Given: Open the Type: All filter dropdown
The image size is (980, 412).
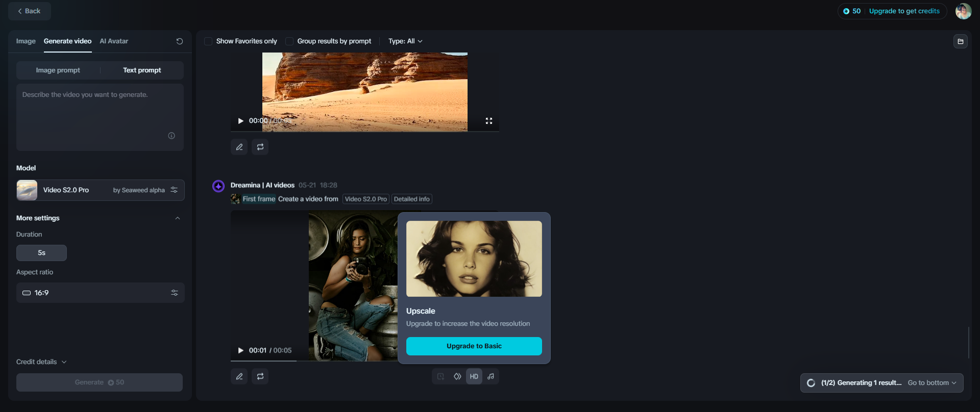Looking at the screenshot, I should (405, 41).
